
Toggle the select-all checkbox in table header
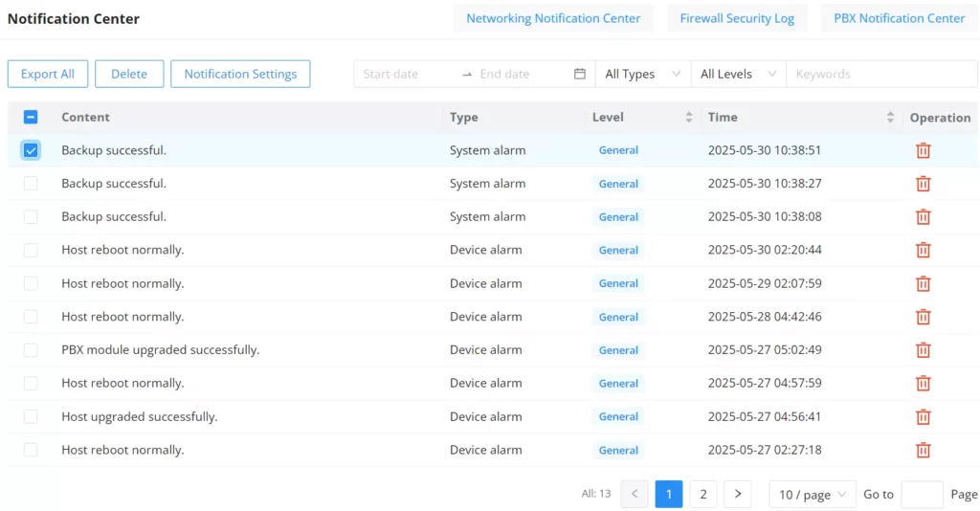(31, 117)
